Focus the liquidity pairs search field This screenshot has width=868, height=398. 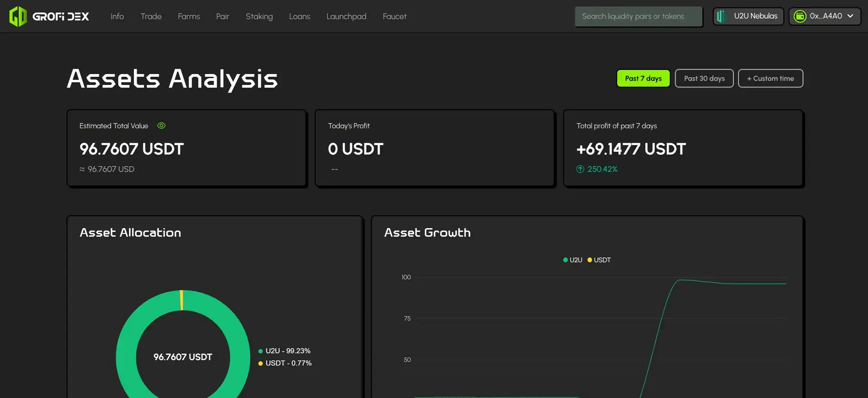point(638,16)
